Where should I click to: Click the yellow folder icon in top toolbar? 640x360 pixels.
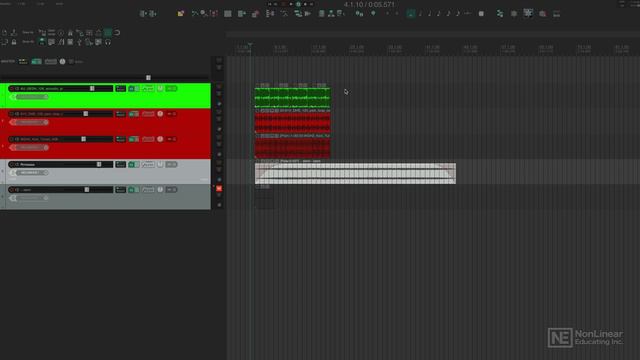(x=180, y=13)
